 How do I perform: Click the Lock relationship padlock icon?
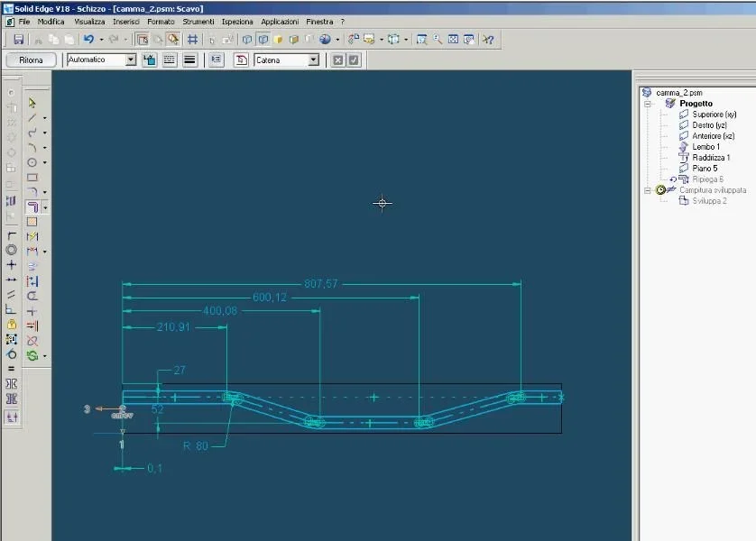11,325
